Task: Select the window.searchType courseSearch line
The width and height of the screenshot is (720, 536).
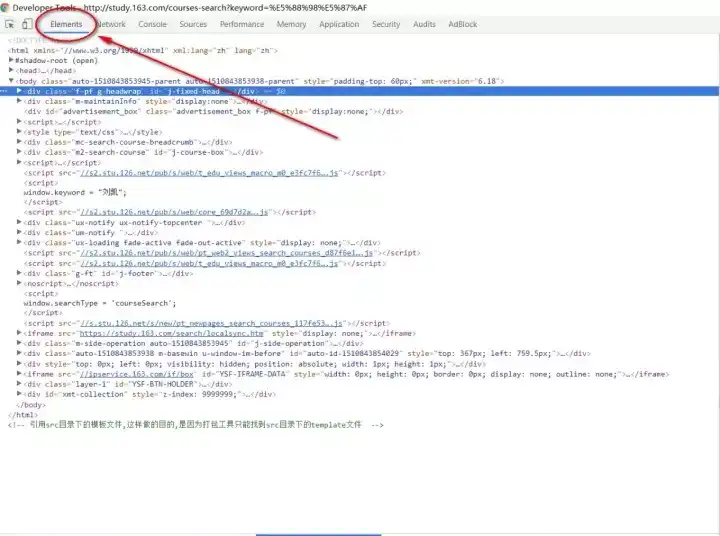Action: tap(100, 304)
